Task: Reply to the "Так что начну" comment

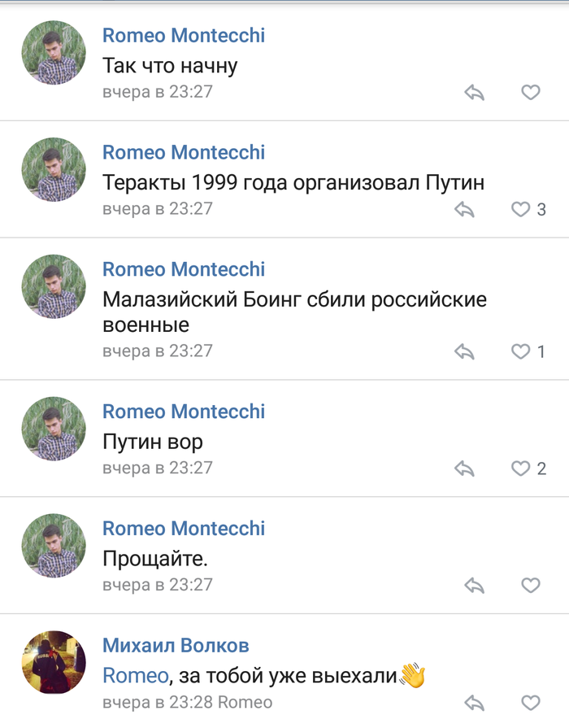Action: 474,93
